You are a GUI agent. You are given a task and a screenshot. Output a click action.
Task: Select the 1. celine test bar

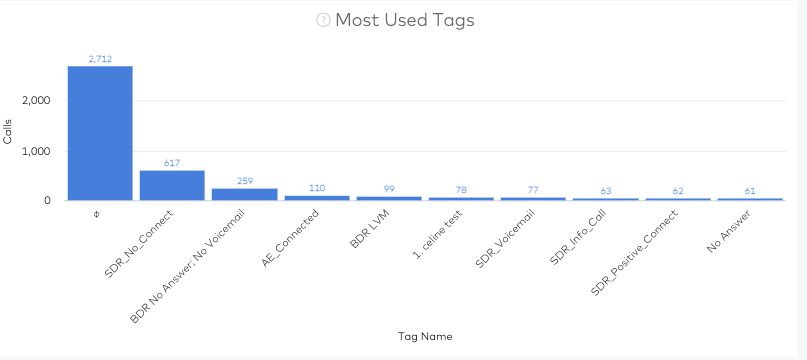461,199
